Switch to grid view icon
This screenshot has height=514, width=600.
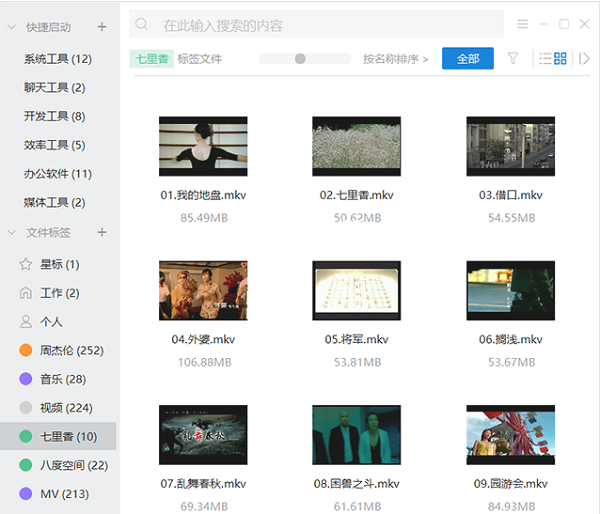560,59
